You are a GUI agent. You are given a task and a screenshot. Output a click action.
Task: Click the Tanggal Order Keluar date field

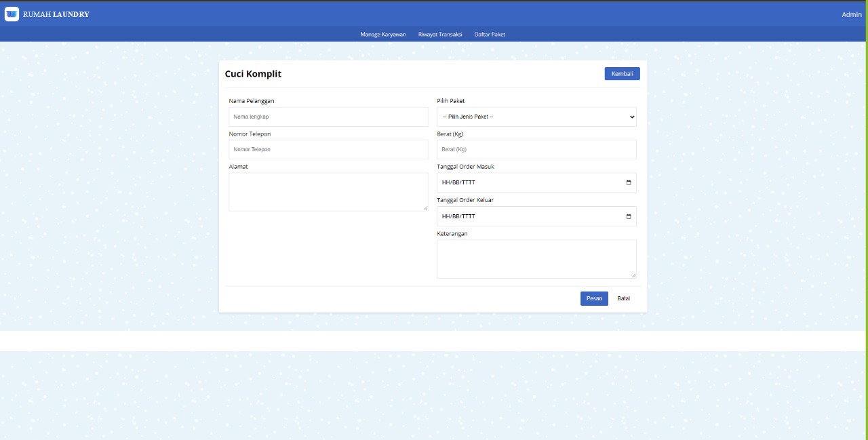pyautogui.click(x=529, y=216)
